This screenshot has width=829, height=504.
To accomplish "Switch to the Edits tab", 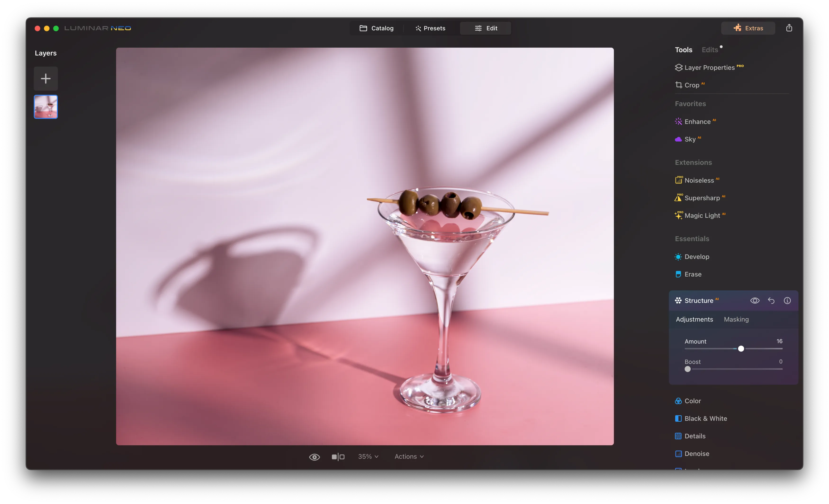I will pyautogui.click(x=710, y=50).
